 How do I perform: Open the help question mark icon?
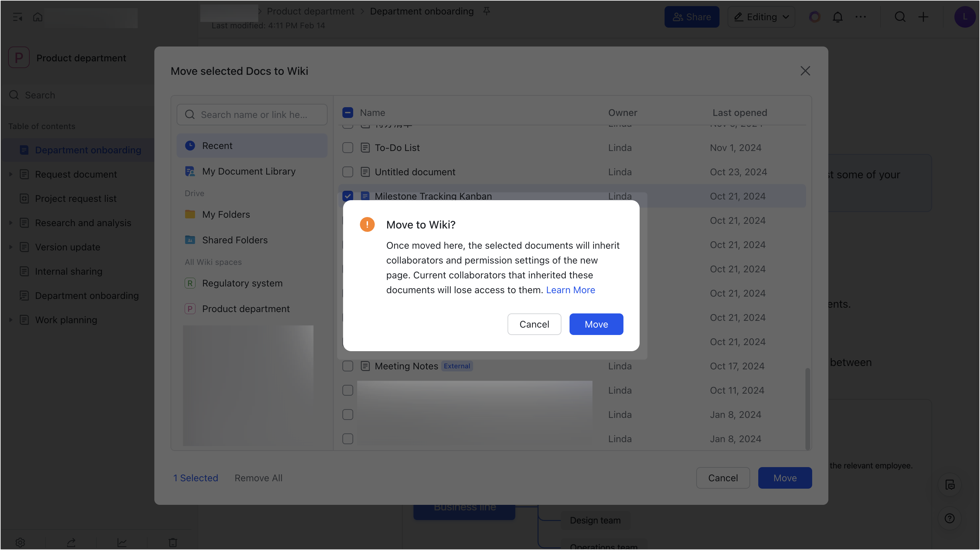point(949,518)
